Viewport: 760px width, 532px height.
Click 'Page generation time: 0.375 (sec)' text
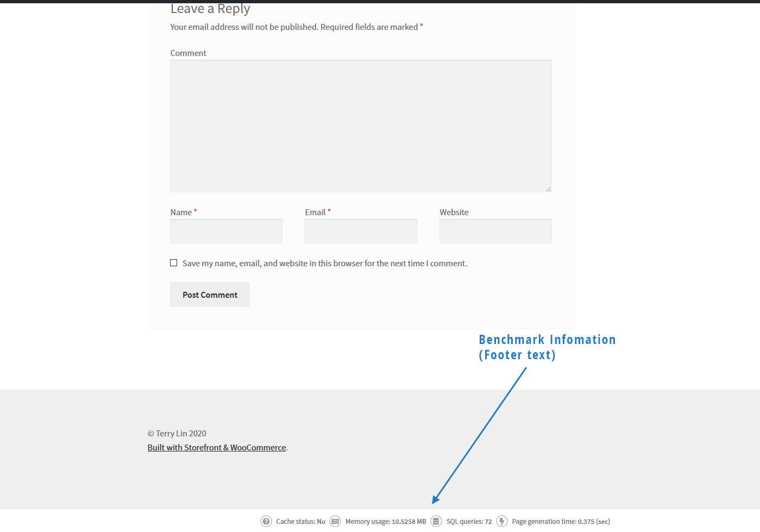[561, 522]
